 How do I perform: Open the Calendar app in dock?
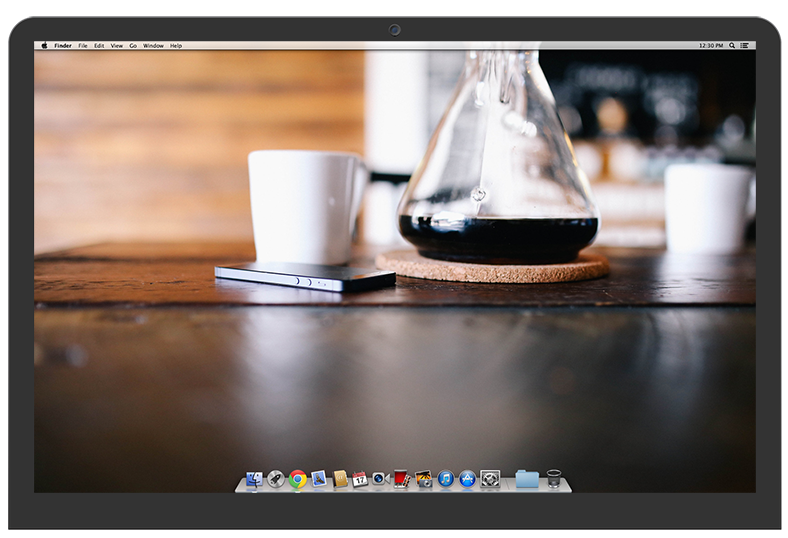[360, 479]
